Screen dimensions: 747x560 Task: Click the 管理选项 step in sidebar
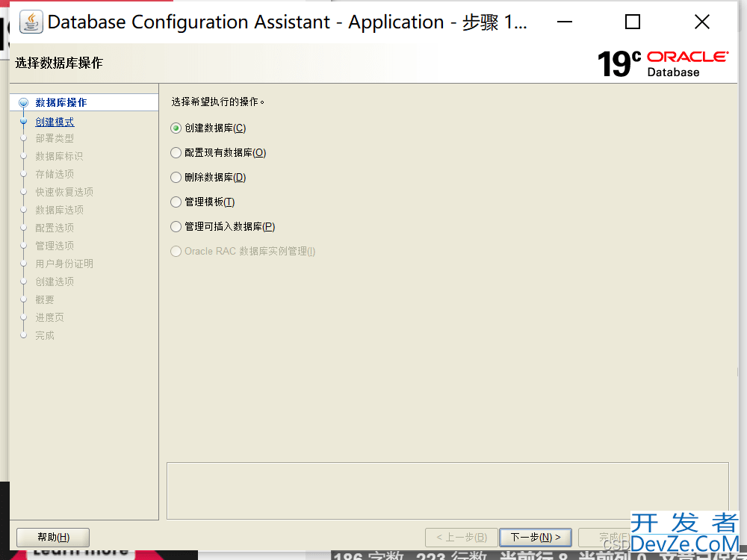click(55, 246)
